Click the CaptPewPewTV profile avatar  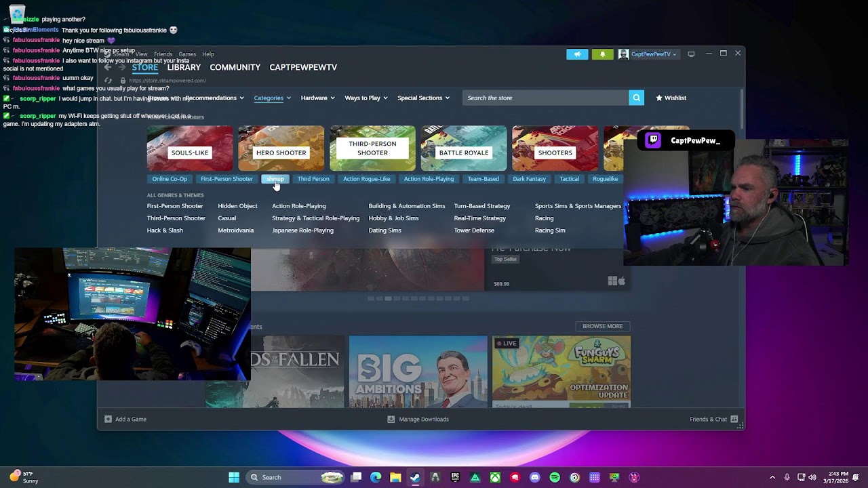[x=623, y=54]
